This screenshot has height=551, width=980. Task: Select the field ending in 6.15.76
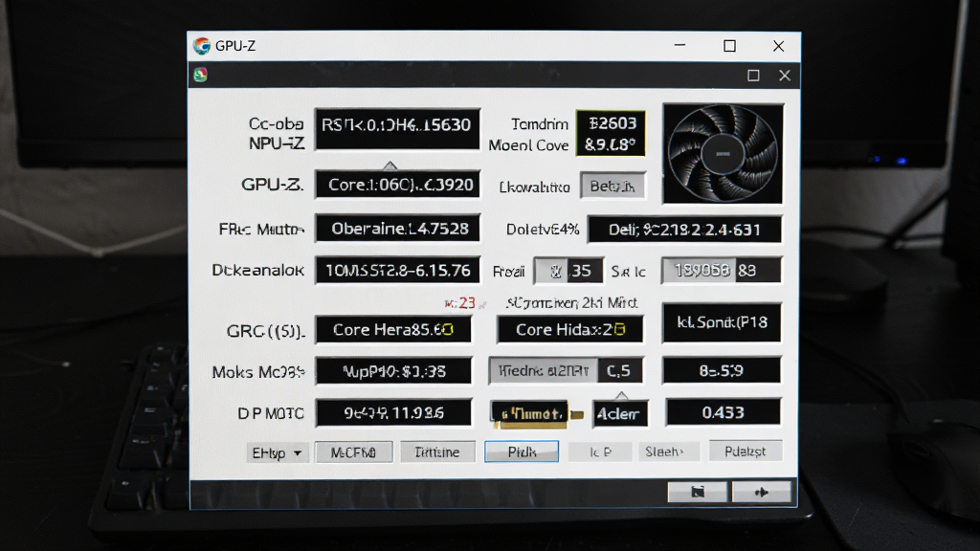[397, 271]
